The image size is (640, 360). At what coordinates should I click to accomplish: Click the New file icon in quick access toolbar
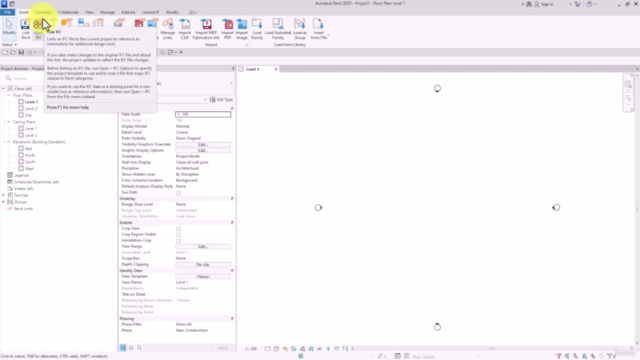(x=5, y=52)
